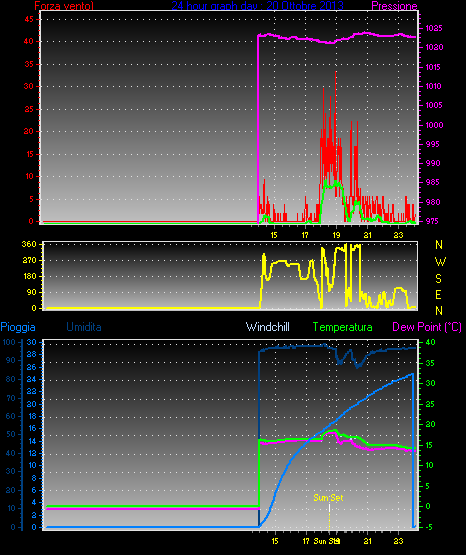The height and width of the screenshot is (555, 466).
Task: Click the green 35 value on the temperature scale
Action: tap(430, 363)
